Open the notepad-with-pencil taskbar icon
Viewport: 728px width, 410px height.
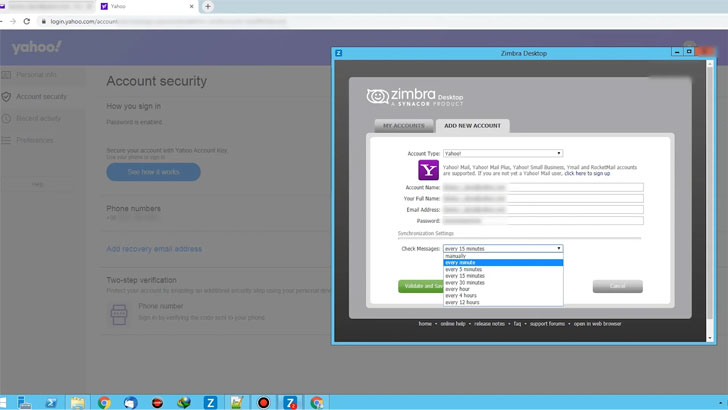point(237,403)
